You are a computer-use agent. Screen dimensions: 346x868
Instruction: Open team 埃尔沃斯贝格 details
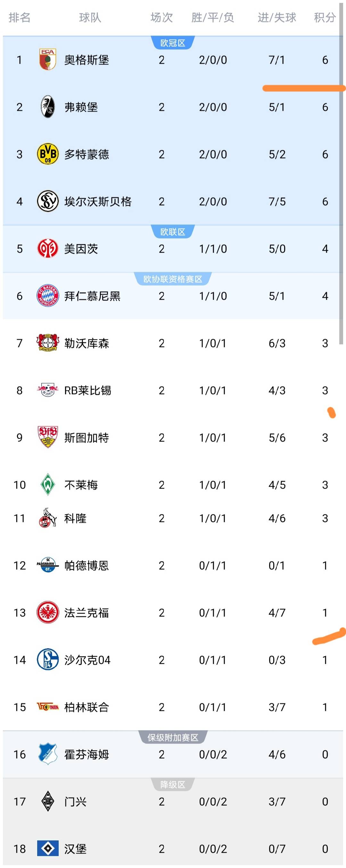click(x=98, y=201)
